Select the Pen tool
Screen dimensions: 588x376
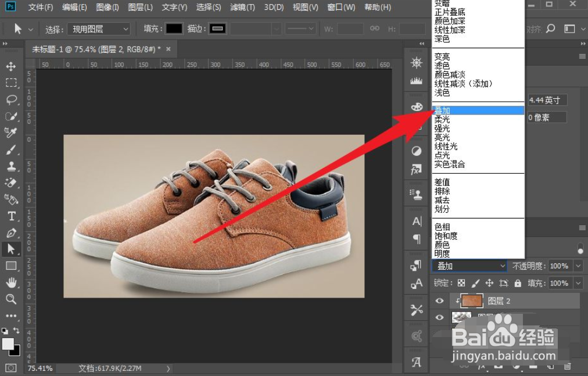click(x=11, y=232)
